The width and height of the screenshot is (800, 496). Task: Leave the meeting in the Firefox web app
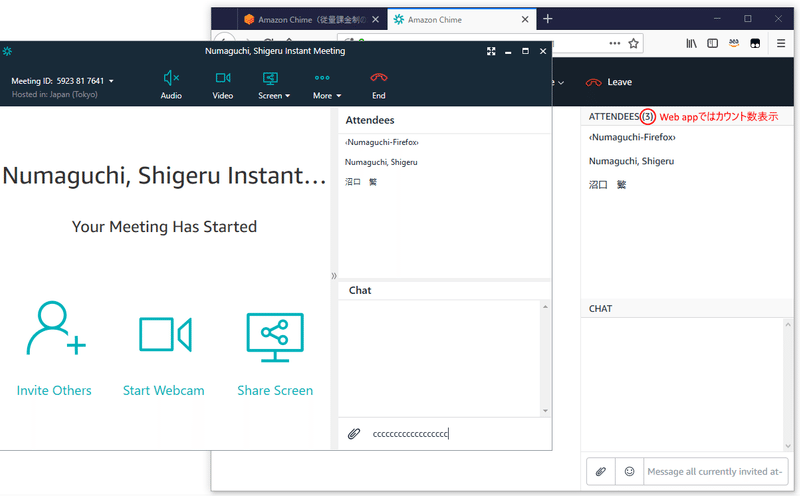point(609,82)
